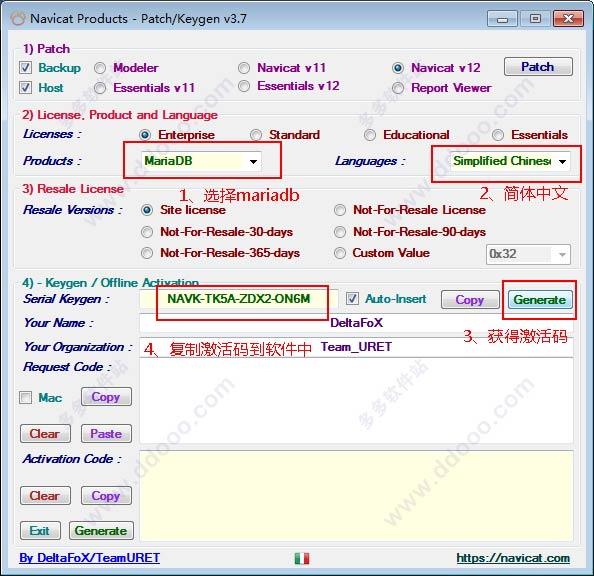
Task: Click inside the Request Code text area
Action: 356,401
